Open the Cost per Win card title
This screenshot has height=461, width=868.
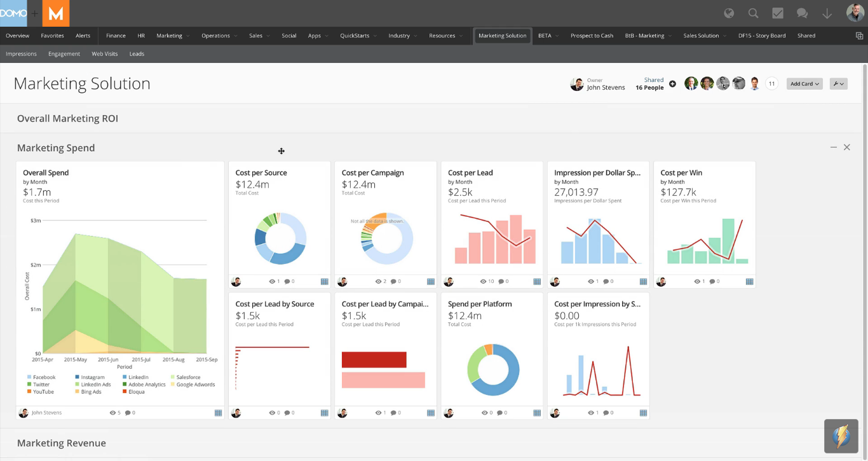click(x=681, y=172)
